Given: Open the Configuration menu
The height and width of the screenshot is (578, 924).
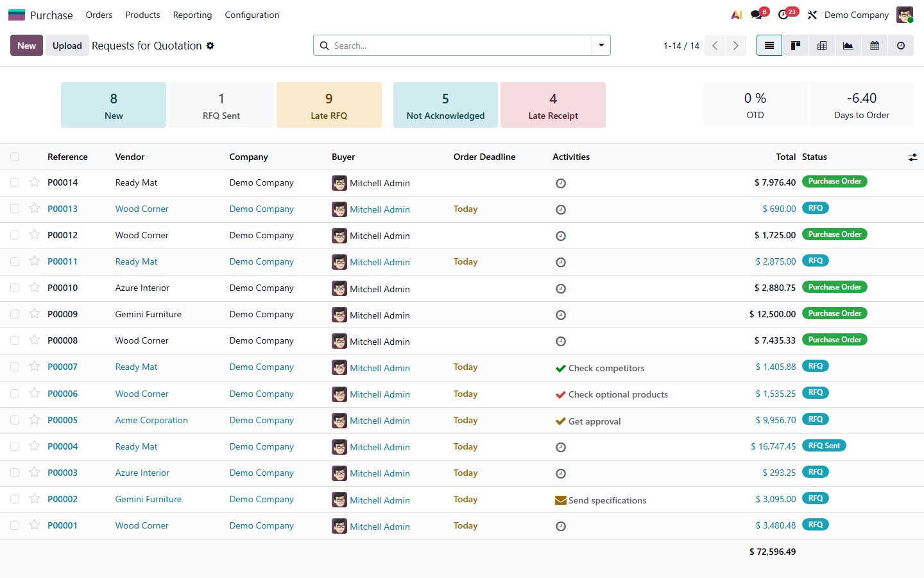Looking at the screenshot, I should (252, 15).
